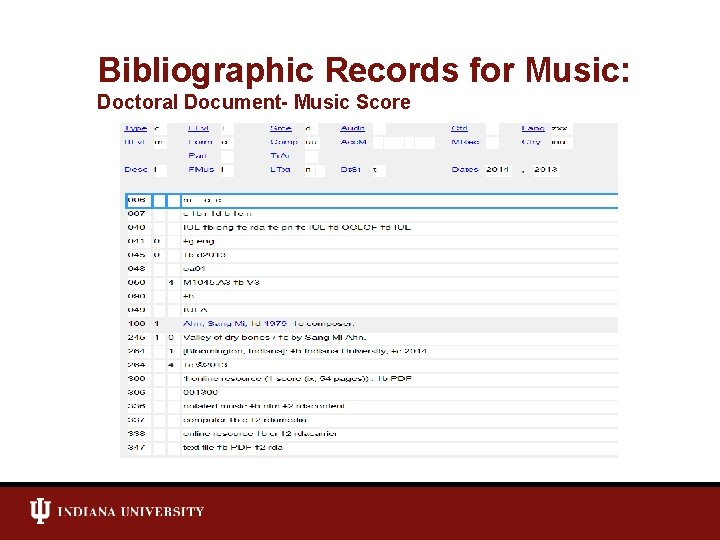Click the first indicator of field 100
Viewport: 720px width, 540px height.
[x=159, y=324]
